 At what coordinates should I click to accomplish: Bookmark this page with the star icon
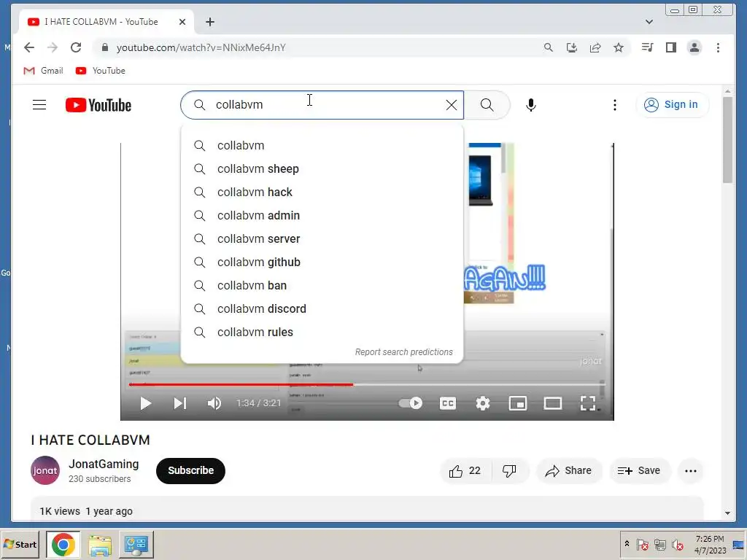click(x=619, y=47)
